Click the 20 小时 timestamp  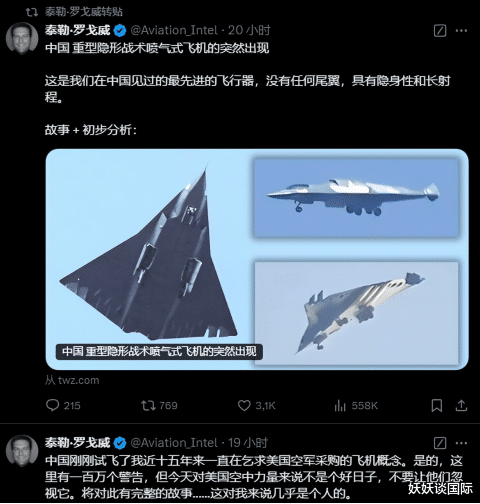(249, 30)
